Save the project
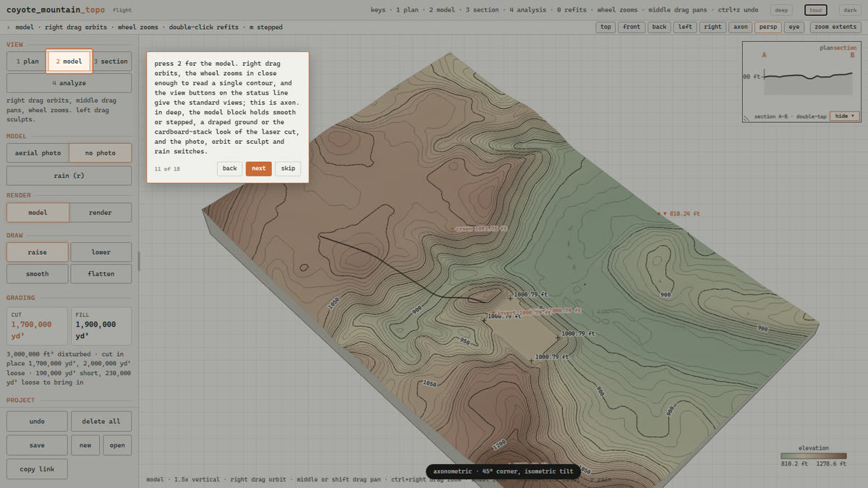The height and width of the screenshot is (488, 868). [x=37, y=445]
